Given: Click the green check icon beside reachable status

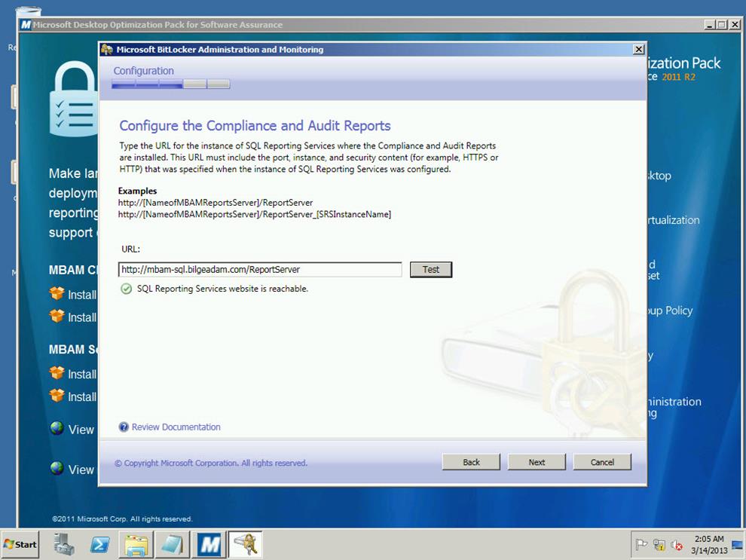Looking at the screenshot, I should pyautogui.click(x=126, y=289).
